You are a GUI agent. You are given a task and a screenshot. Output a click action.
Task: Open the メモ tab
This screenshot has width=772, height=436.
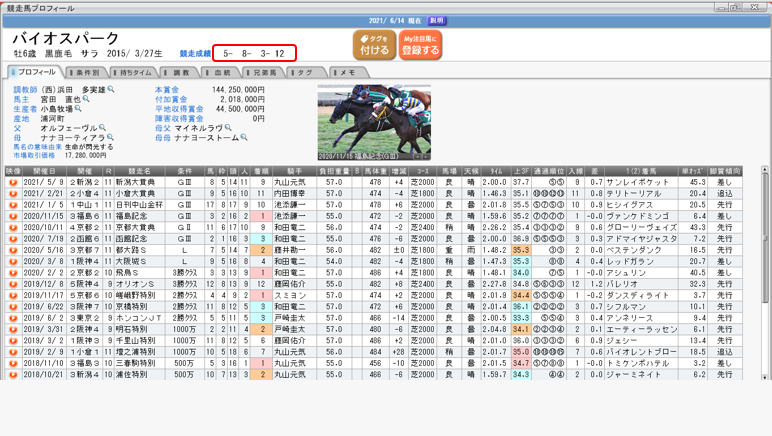pos(346,73)
